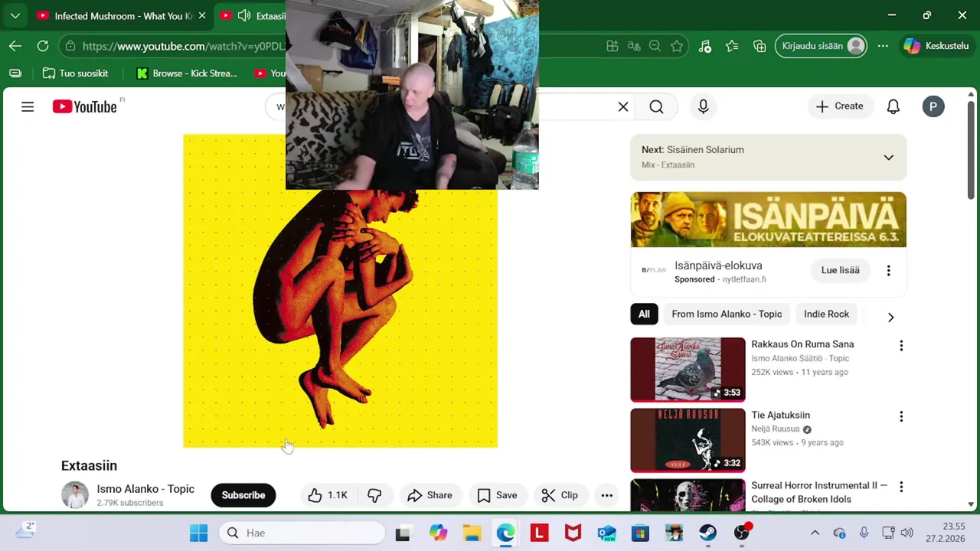Start voice search with microphone icon

pos(703,106)
